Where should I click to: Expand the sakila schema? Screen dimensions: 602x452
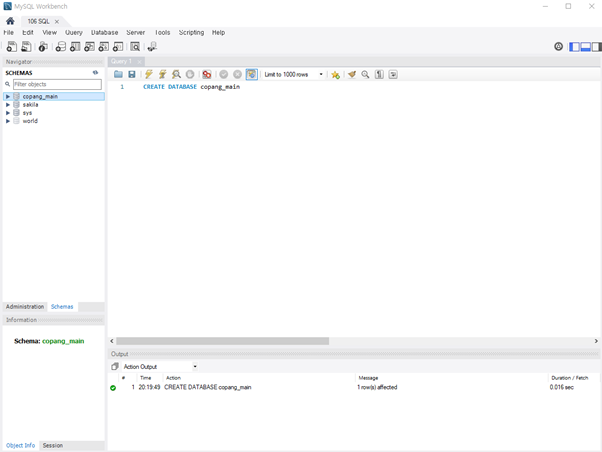(x=8, y=104)
